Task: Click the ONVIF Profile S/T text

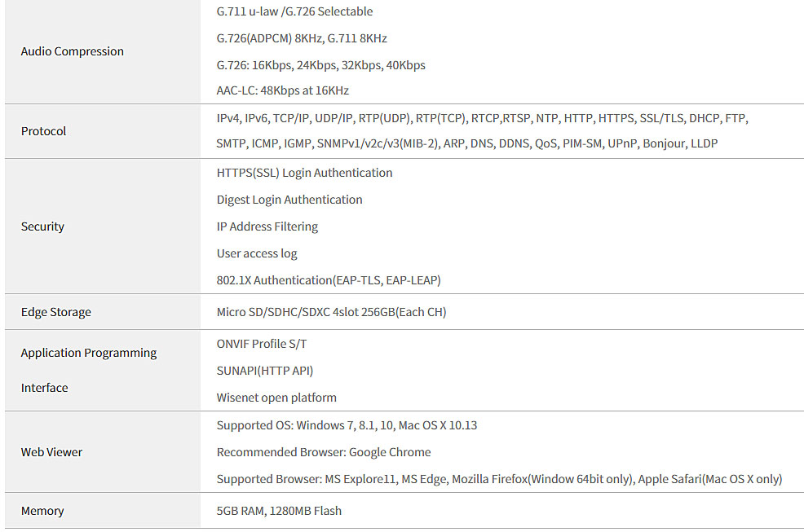Action: [262, 344]
